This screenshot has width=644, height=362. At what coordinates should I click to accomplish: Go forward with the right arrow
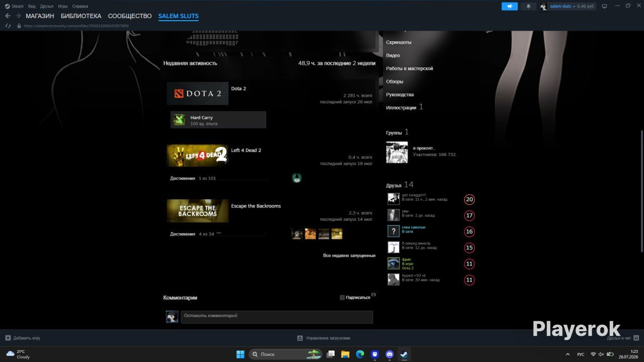pos(18,16)
